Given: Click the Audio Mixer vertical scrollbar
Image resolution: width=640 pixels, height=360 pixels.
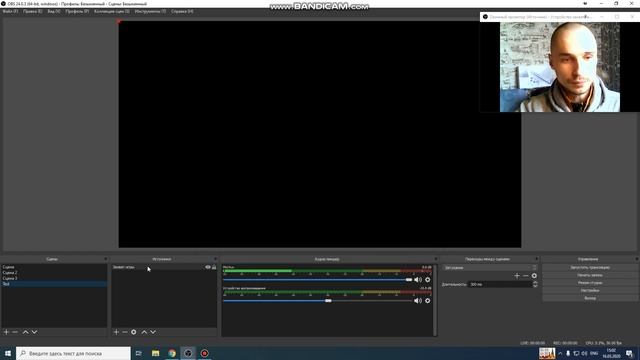Looking at the screenshot, I should pos(435,300).
